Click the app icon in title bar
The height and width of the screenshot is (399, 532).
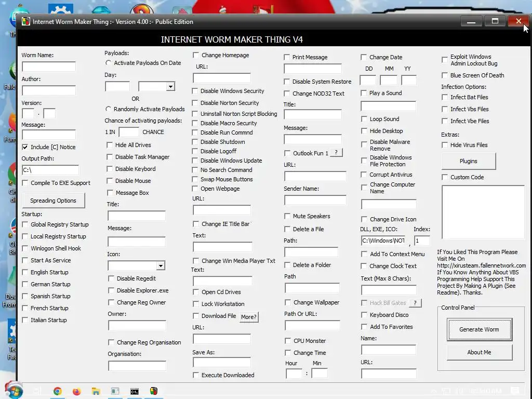pos(26,21)
